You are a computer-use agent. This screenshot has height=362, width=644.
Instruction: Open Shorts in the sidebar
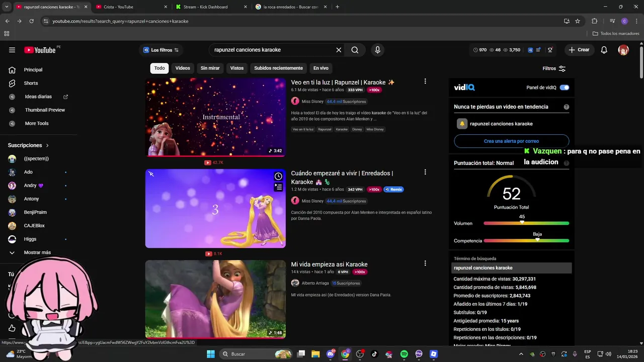31,83
